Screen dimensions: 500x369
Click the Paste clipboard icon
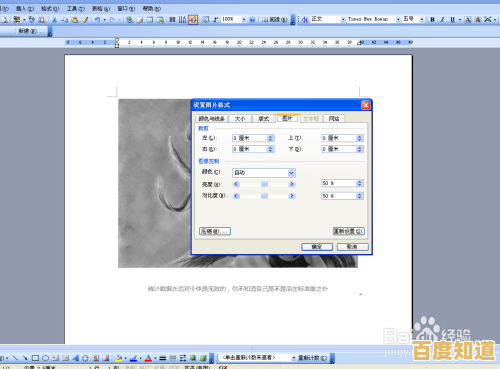(75, 20)
